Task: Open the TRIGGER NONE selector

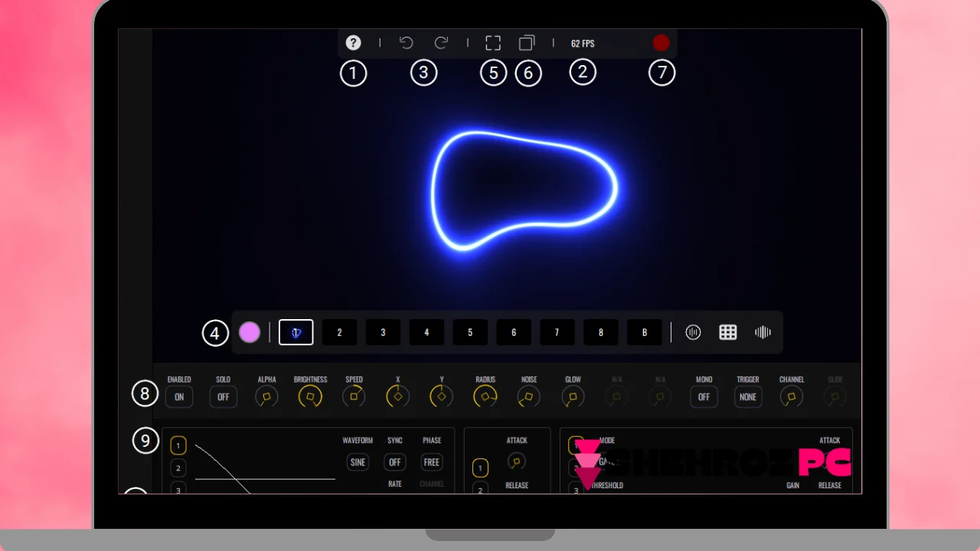Action: (x=748, y=397)
